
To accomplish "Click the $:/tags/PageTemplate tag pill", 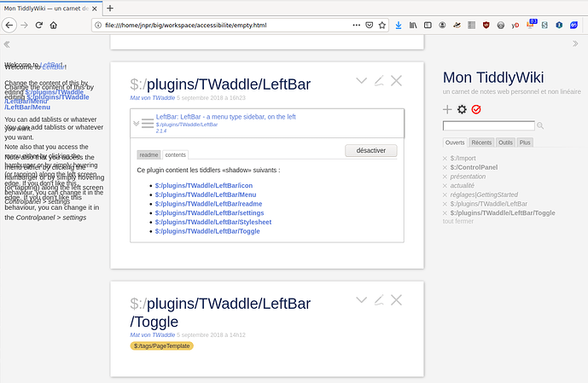I will 161,346.
